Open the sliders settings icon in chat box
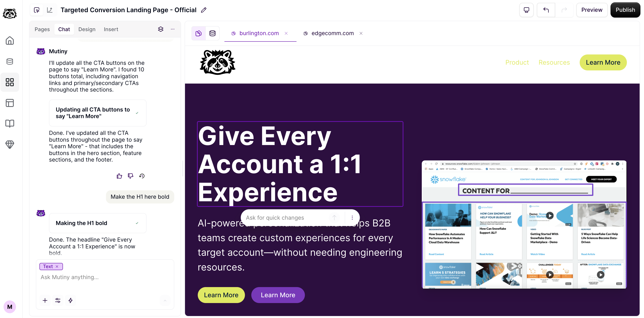This screenshot has width=644, height=318. coord(58,300)
